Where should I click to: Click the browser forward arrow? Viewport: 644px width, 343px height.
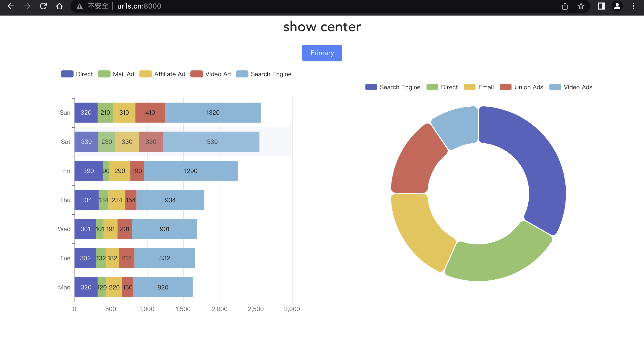[27, 6]
